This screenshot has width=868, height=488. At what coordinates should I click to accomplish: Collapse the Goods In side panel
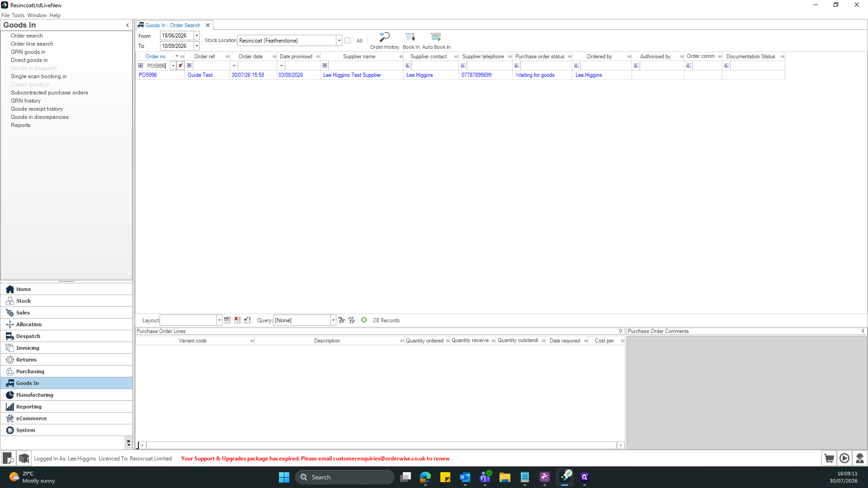pos(127,25)
